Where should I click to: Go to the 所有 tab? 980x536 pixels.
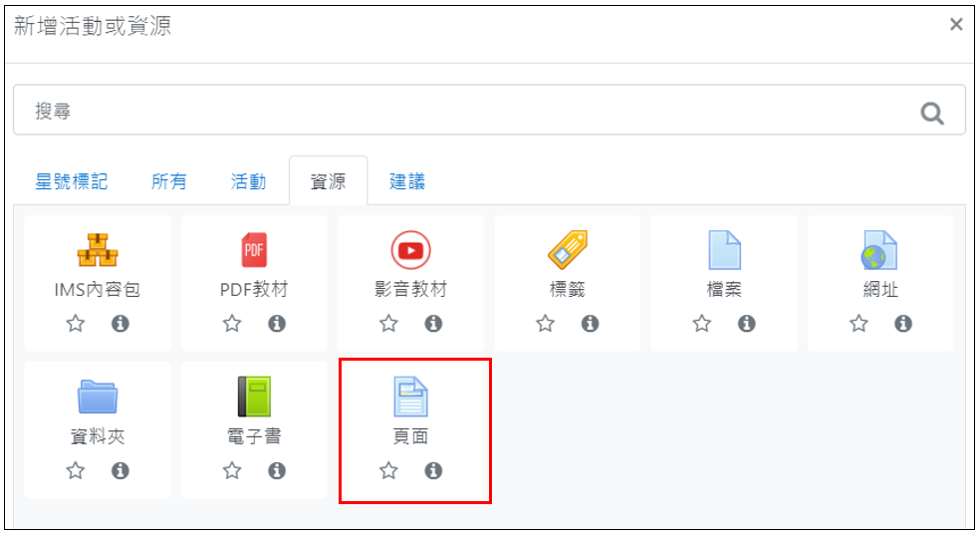(168, 181)
